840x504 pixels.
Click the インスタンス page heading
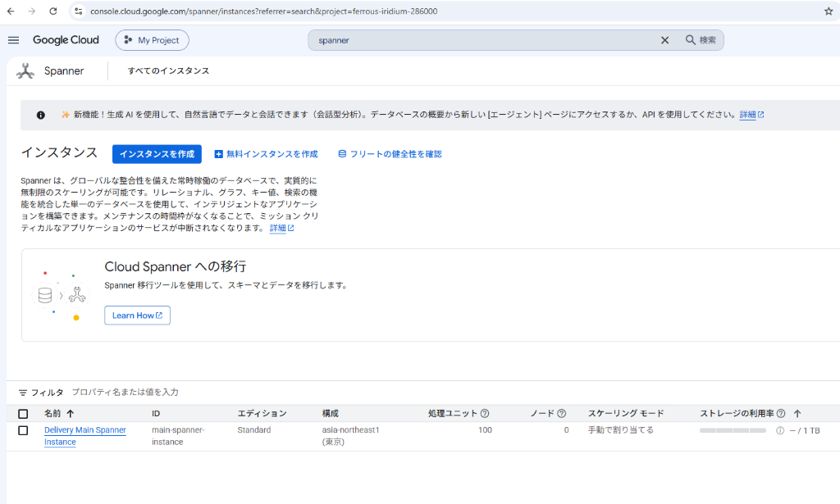[59, 152]
